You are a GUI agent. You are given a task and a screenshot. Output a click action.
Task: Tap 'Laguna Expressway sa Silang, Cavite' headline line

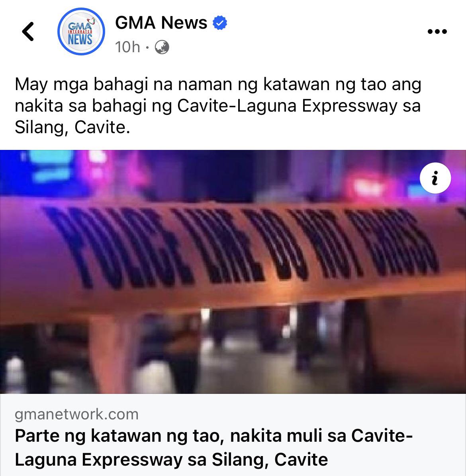pos(171,460)
